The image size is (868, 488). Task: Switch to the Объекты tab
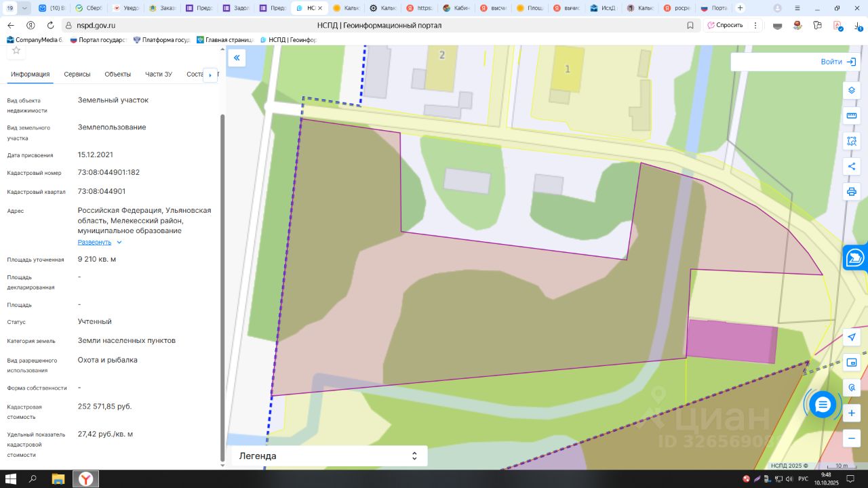pyautogui.click(x=118, y=75)
